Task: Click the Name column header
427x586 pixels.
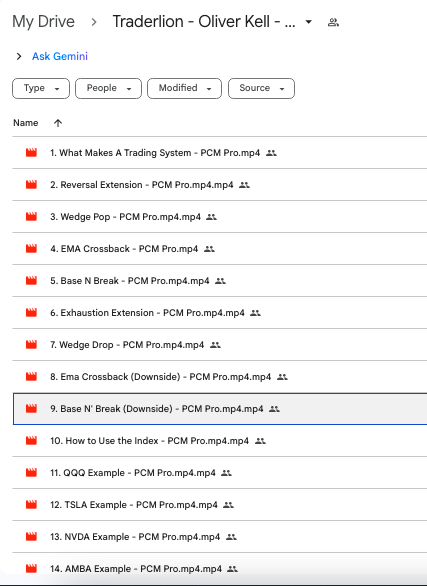Action: tap(25, 123)
